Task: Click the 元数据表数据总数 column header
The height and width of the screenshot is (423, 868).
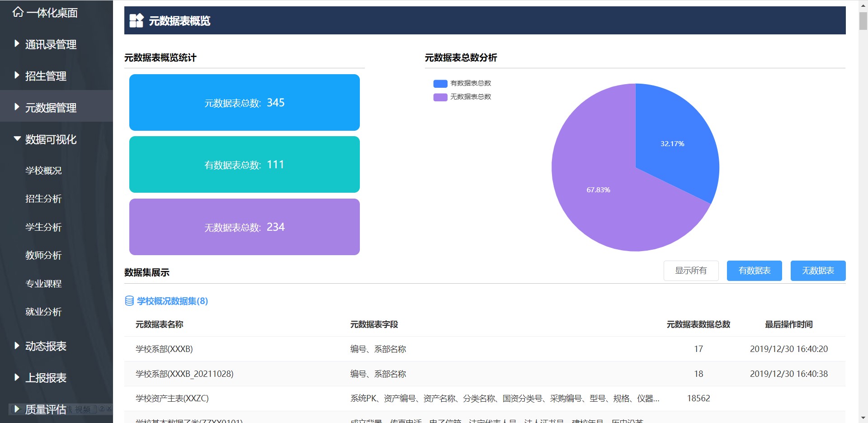Action: 698,324
